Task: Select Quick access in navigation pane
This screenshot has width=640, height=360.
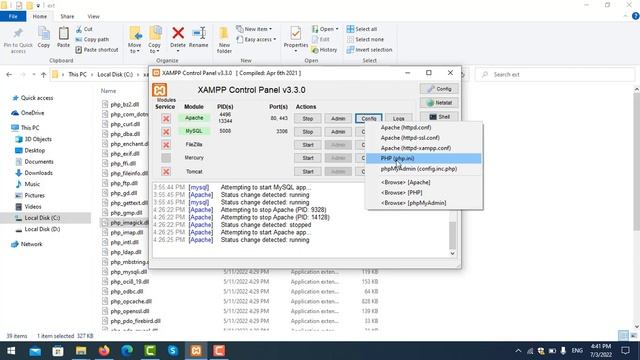Action: coord(33,98)
